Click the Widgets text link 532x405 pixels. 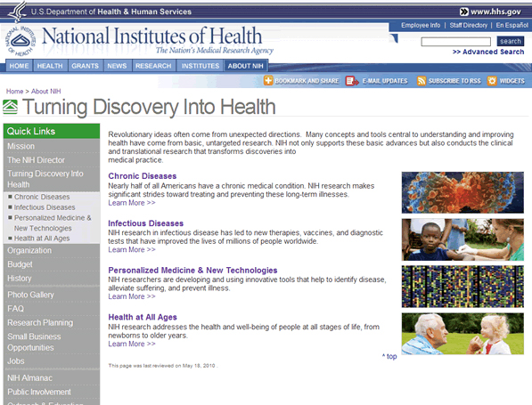(512, 81)
